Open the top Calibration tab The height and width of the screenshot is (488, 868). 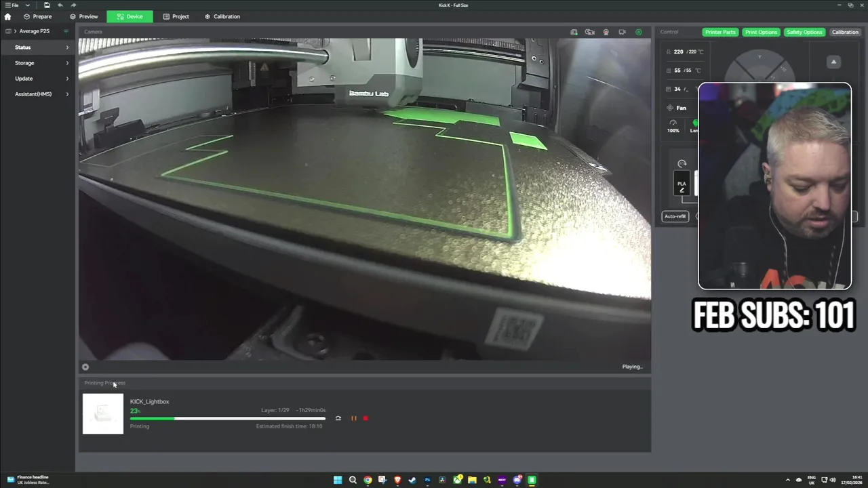(x=222, y=16)
